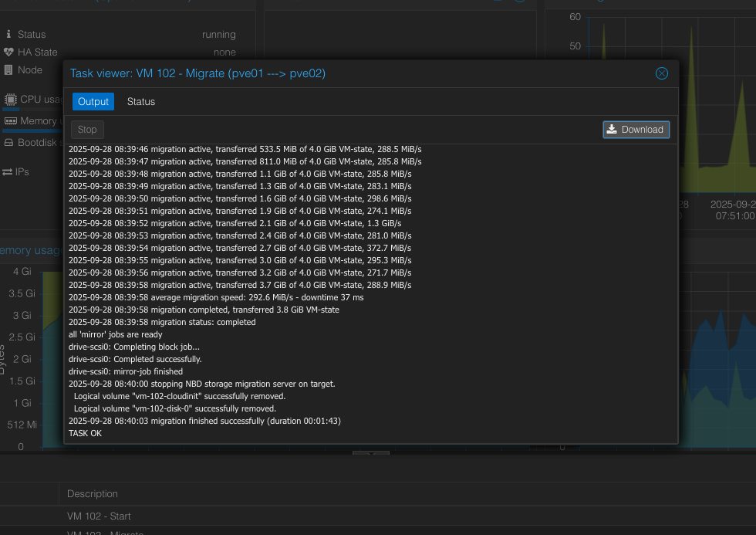Open the Status tab in task viewer
This screenshot has height=535, width=756.
pos(141,102)
